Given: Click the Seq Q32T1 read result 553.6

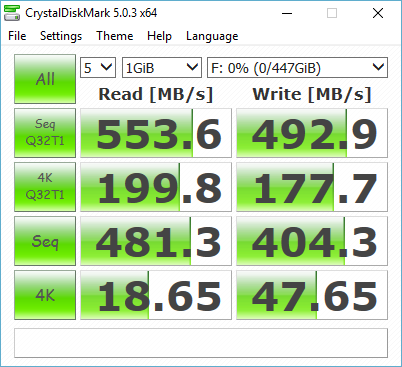Looking at the screenshot, I should (156, 133).
